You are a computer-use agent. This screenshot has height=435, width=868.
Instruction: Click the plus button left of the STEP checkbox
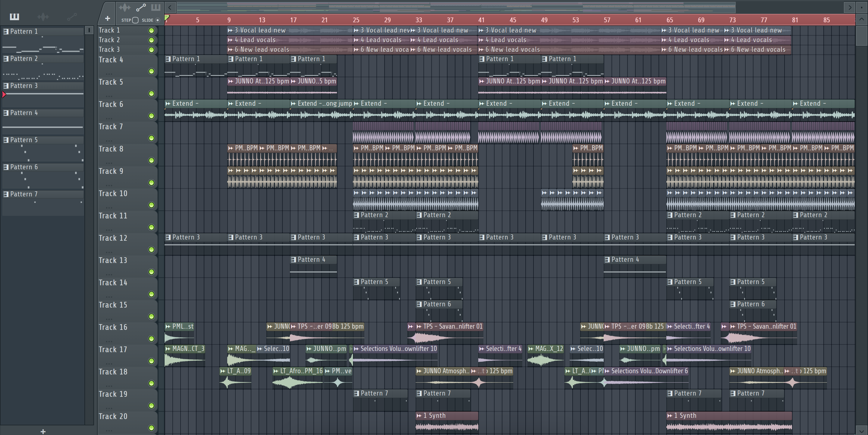tap(108, 18)
